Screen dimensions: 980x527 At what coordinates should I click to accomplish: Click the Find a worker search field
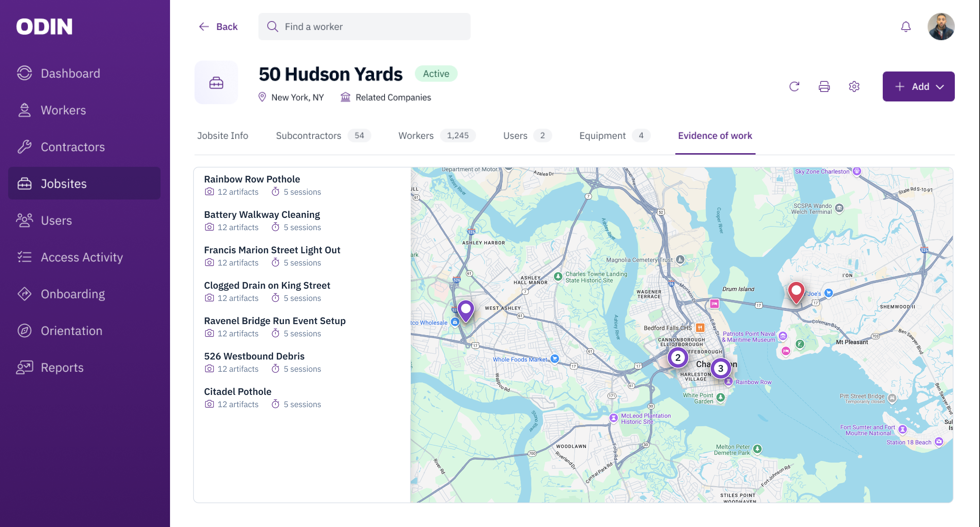click(364, 27)
